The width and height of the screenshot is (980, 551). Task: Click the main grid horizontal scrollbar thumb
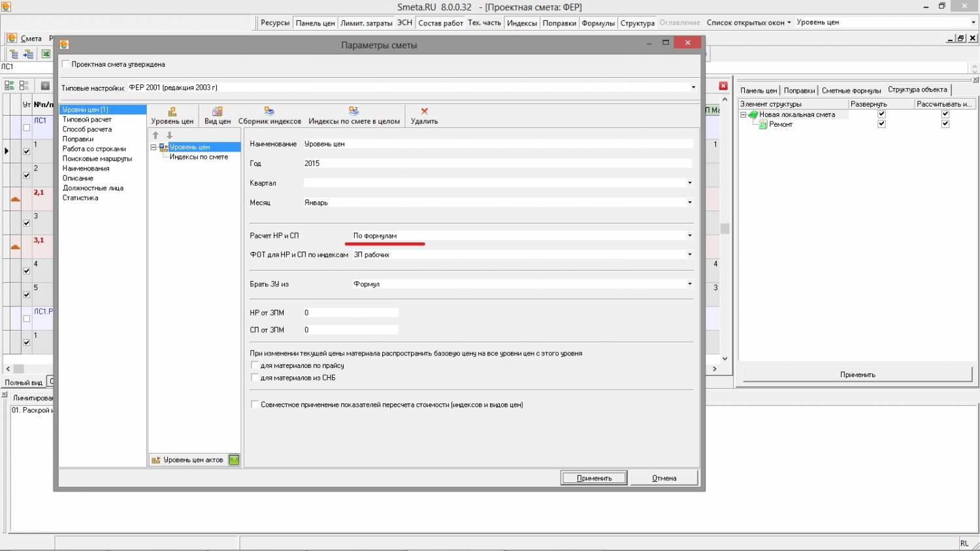18,369
